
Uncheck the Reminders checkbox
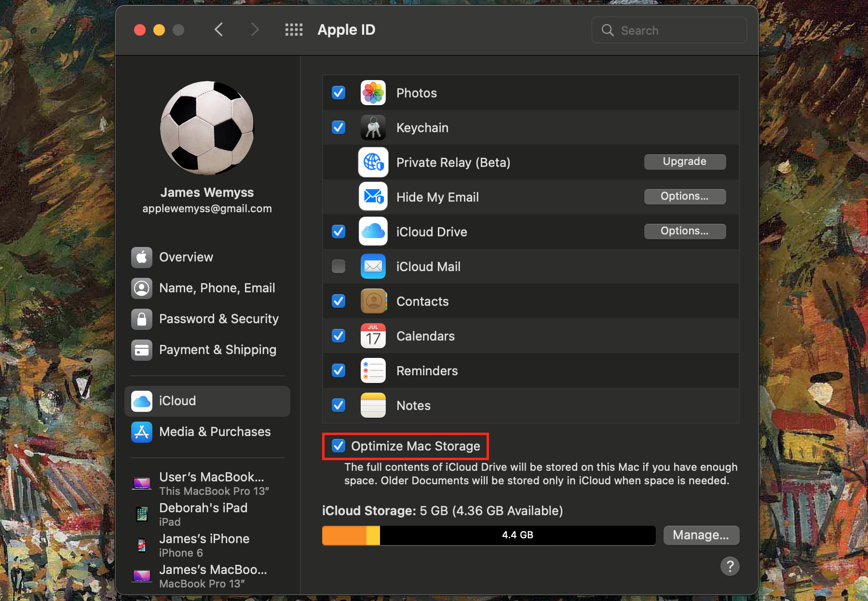tap(339, 370)
